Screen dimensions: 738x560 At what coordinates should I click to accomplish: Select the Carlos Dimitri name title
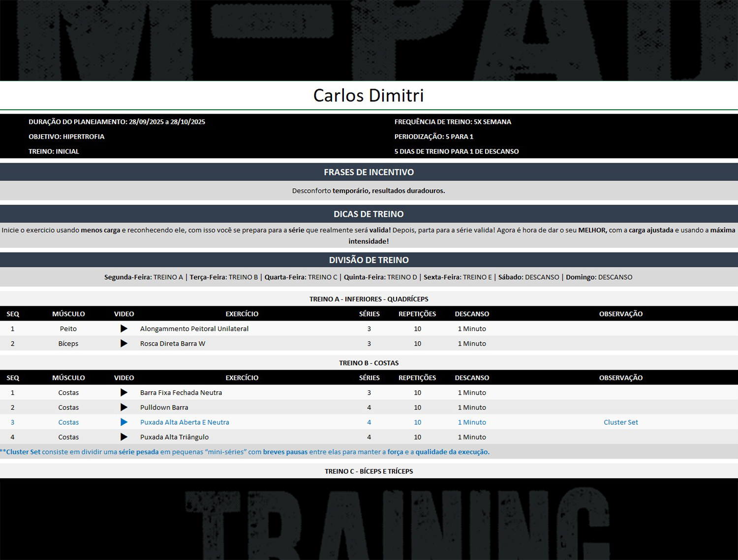(x=369, y=95)
